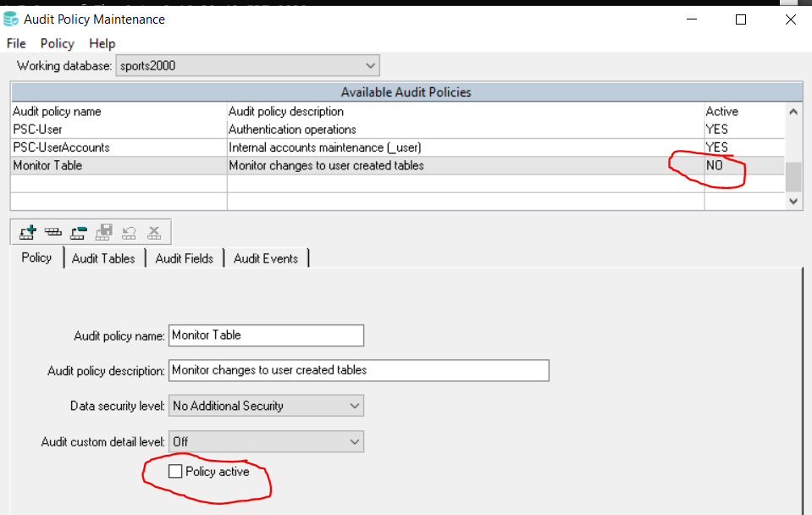Viewport: 812px width, 515px height.
Task: Click the grayed-out cancel X icon
Action: [x=154, y=232]
